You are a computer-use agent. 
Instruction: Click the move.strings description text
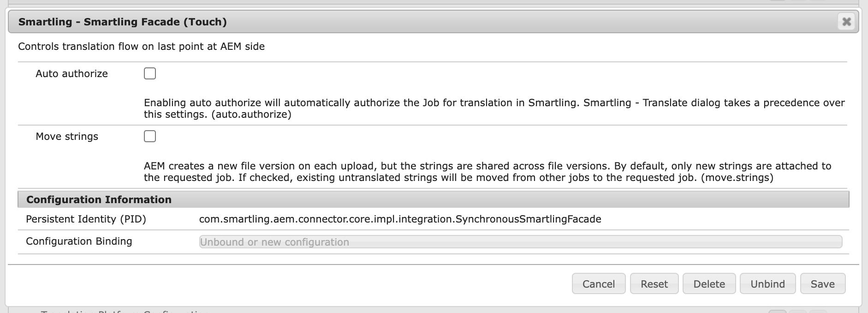[487, 172]
